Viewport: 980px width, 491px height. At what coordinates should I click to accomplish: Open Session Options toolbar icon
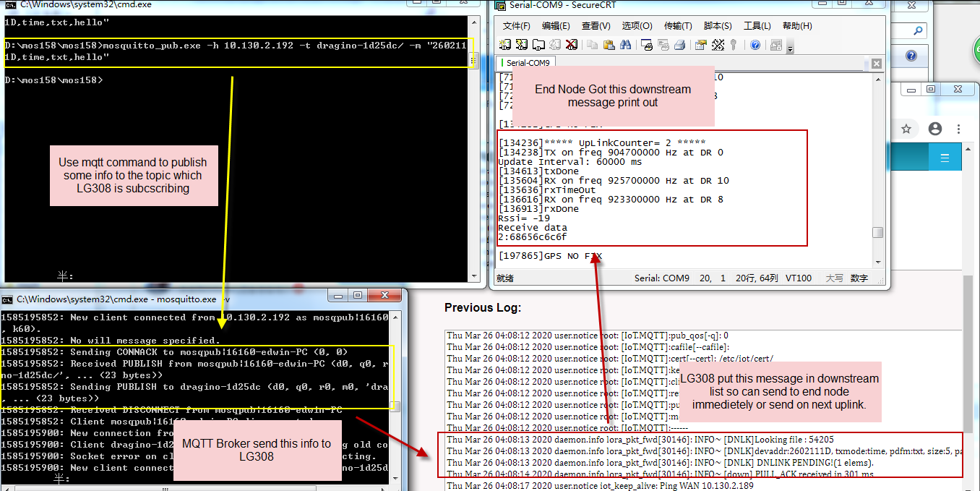700,45
